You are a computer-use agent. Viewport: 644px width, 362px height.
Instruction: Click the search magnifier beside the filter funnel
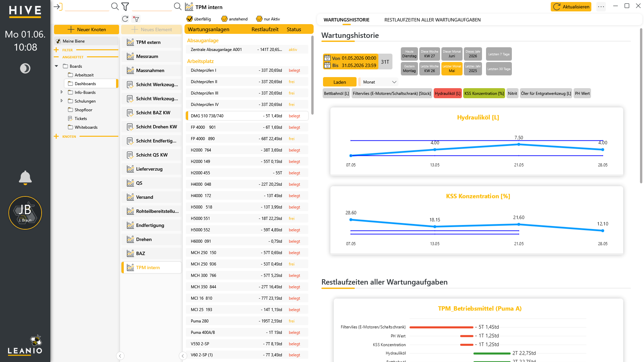point(115,6)
